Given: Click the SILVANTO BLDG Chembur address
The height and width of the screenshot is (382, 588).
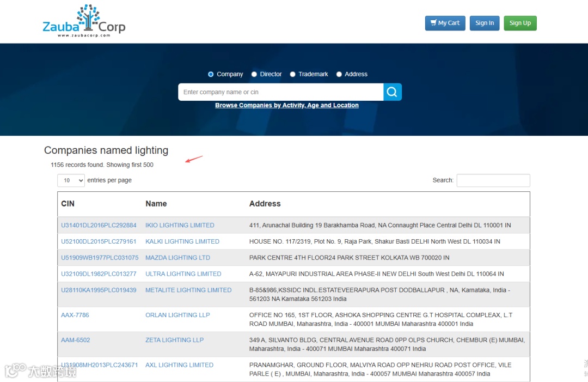Looking at the screenshot, I should (387, 344).
